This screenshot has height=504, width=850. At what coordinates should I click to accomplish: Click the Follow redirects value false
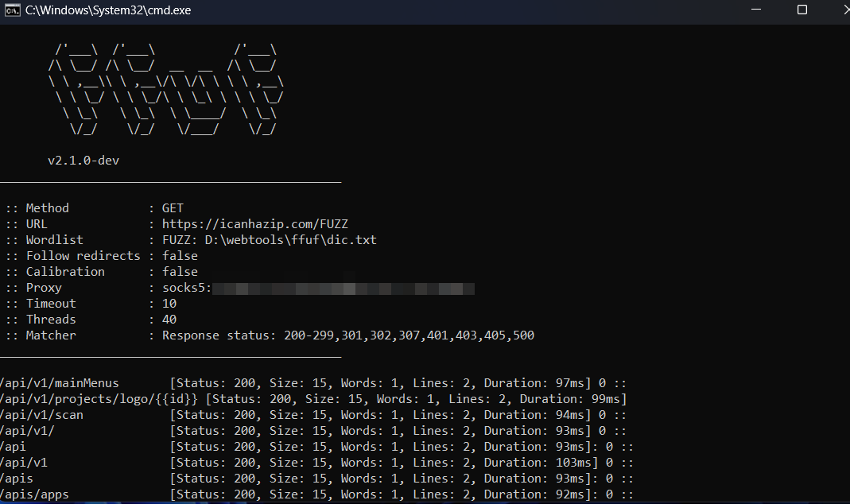tap(180, 256)
